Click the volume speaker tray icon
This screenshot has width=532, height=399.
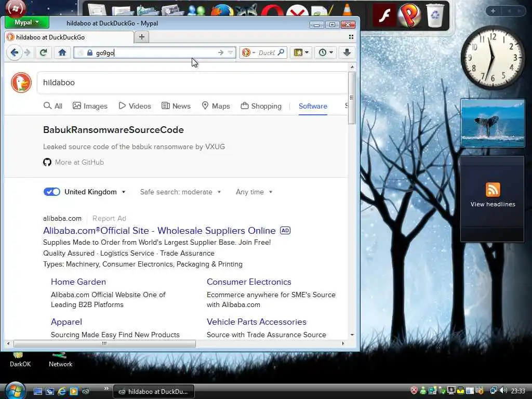(503, 391)
